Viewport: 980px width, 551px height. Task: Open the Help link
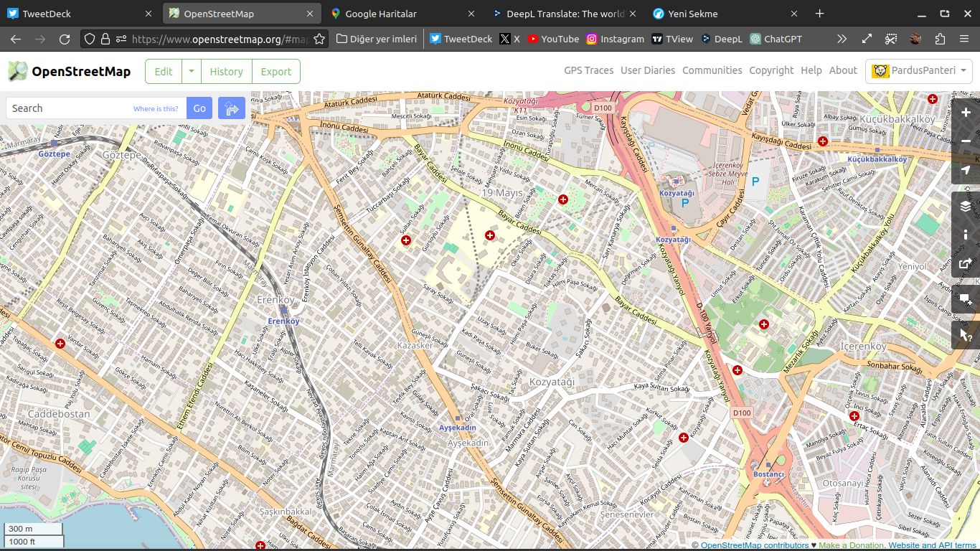click(x=811, y=70)
